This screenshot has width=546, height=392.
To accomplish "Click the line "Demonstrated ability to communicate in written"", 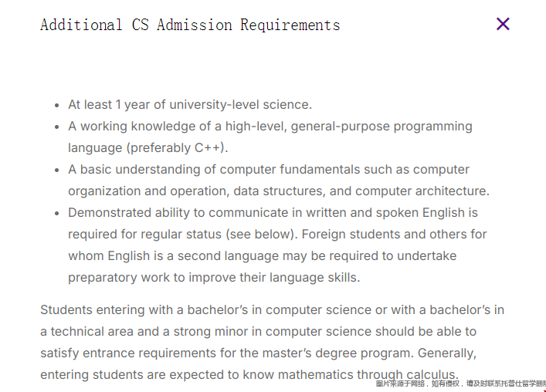I will tap(273, 212).
